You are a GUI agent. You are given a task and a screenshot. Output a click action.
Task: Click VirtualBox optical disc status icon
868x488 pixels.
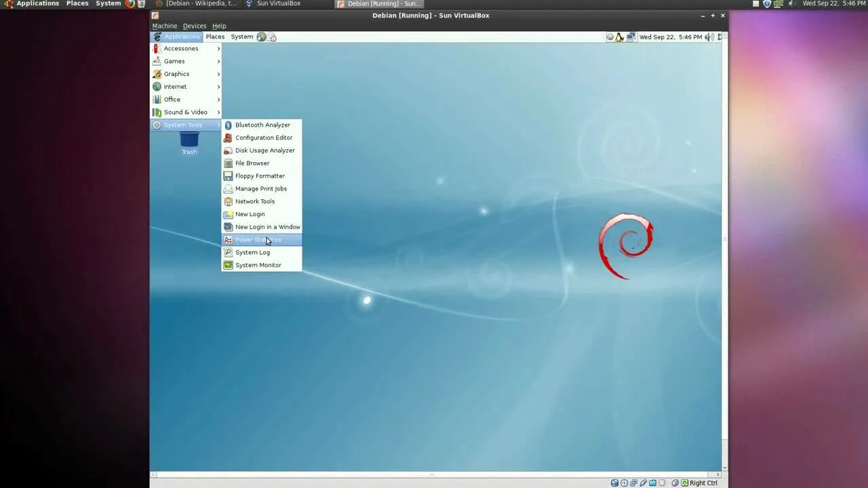[x=624, y=483]
